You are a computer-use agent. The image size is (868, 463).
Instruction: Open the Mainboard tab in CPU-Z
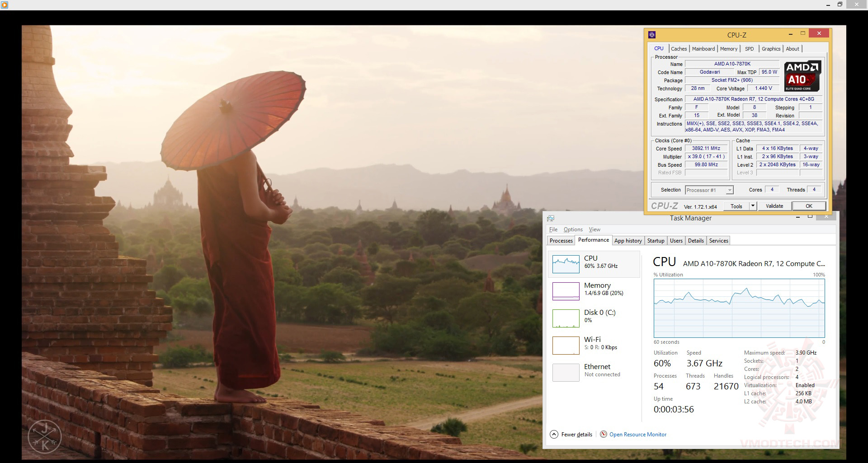703,49
